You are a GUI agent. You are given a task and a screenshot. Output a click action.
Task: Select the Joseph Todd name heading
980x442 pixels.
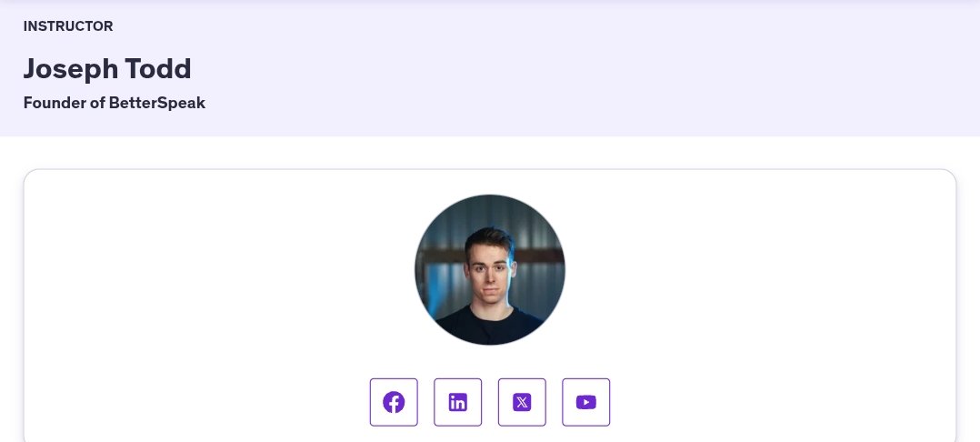[107, 68]
